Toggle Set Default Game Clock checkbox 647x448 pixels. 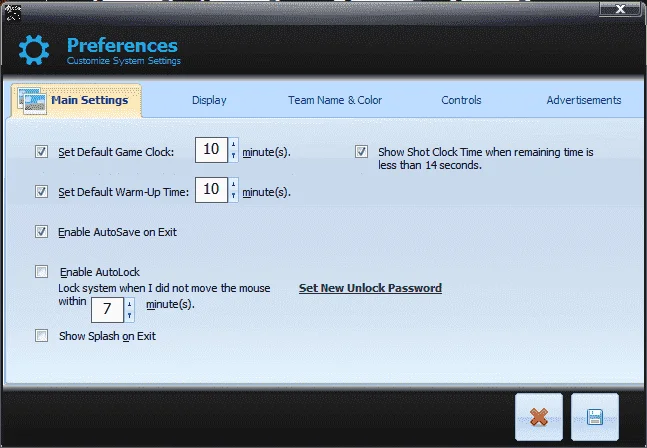pyautogui.click(x=41, y=151)
